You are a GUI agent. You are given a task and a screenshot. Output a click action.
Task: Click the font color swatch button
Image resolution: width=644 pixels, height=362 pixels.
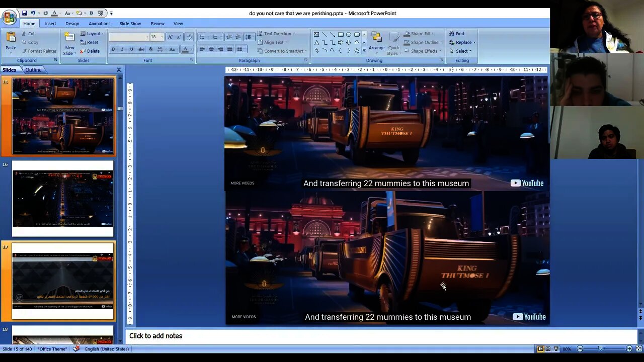point(185,49)
